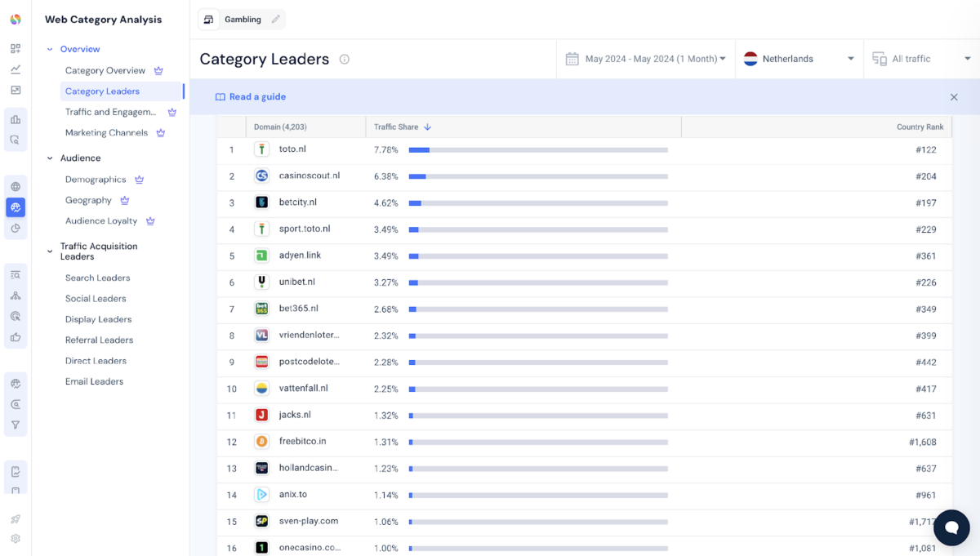Click the crown icon next to Audience Loyalty
Screen dimensions: 980x556
point(150,220)
